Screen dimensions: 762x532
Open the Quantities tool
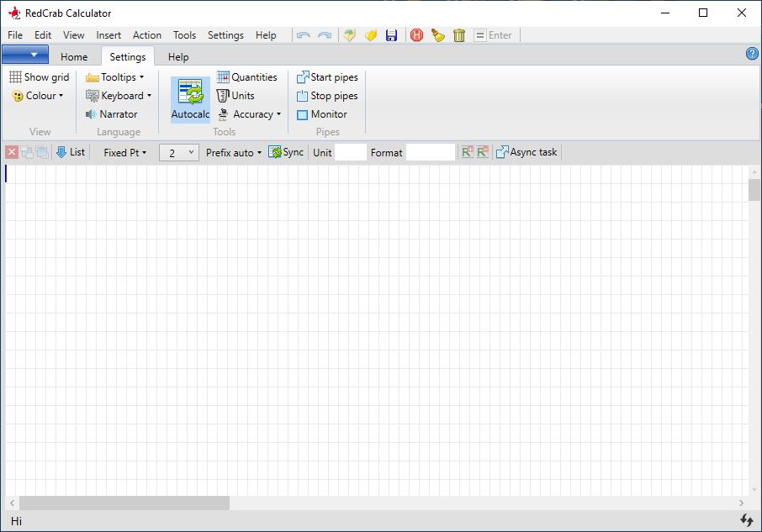click(247, 77)
